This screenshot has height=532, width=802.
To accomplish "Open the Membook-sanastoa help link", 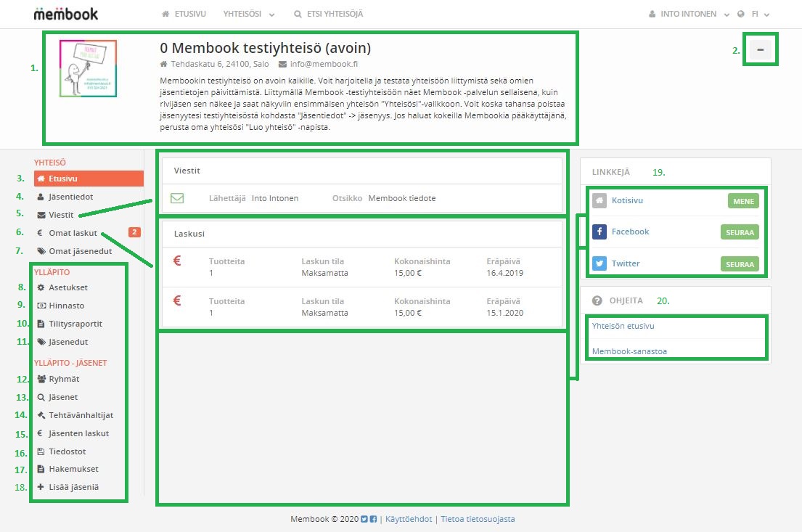I will pyautogui.click(x=629, y=351).
